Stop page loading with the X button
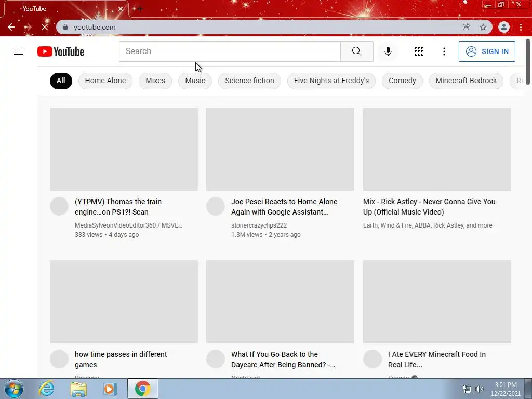 tap(45, 27)
